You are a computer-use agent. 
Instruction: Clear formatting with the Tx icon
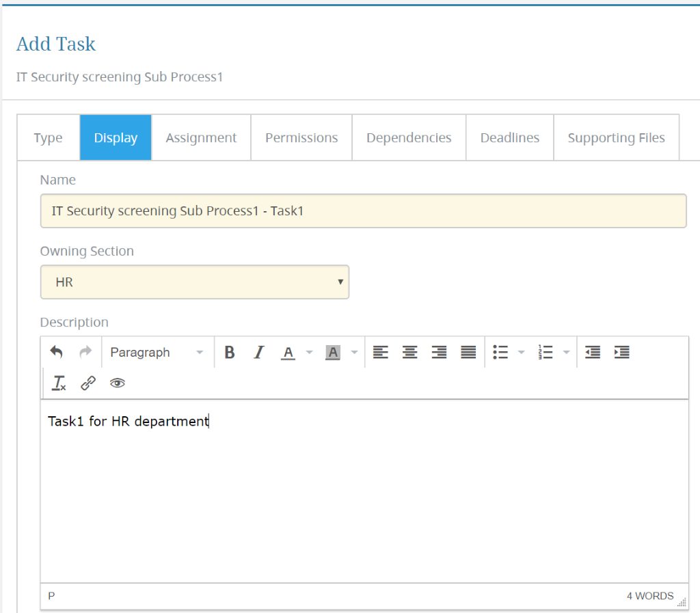59,383
